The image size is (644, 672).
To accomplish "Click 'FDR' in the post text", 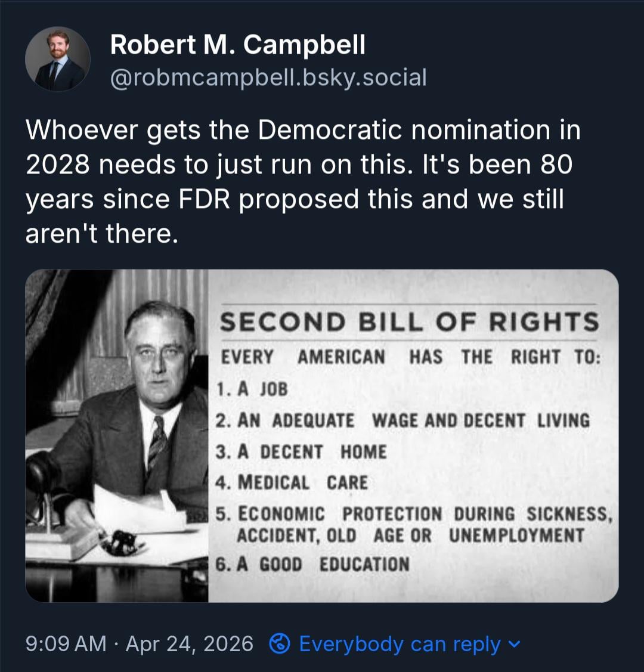I will [x=202, y=200].
